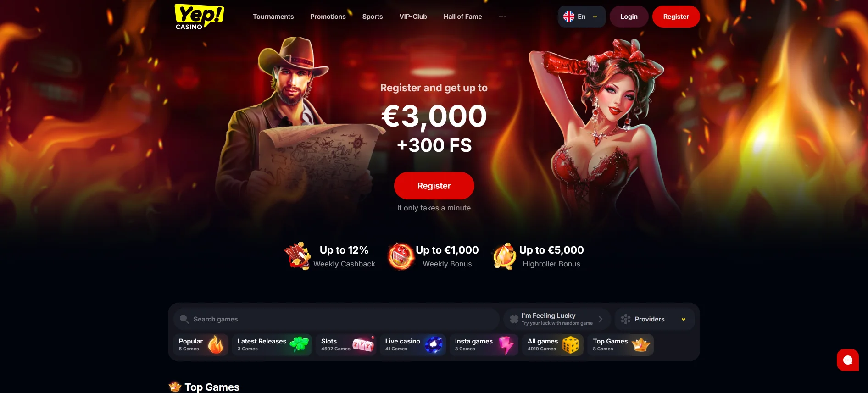This screenshot has width=868, height=393.
Task: Select the Popular games category
Action: point(201,345)
